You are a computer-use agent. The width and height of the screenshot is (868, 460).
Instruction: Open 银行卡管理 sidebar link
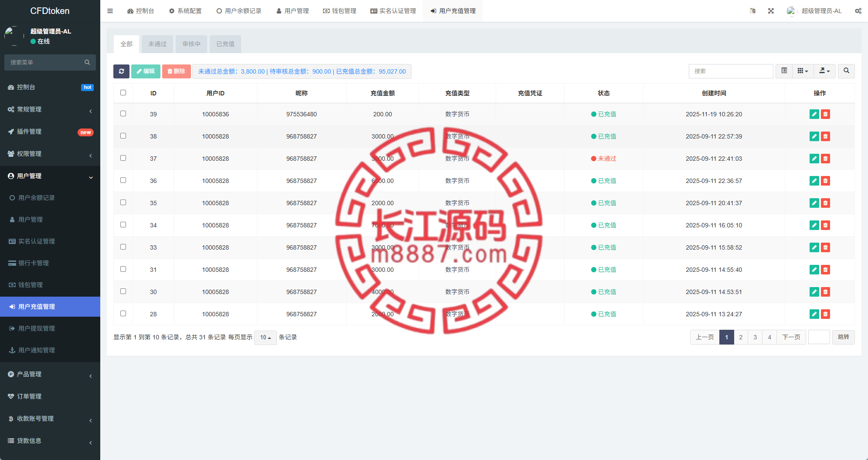tap(50, 263)
